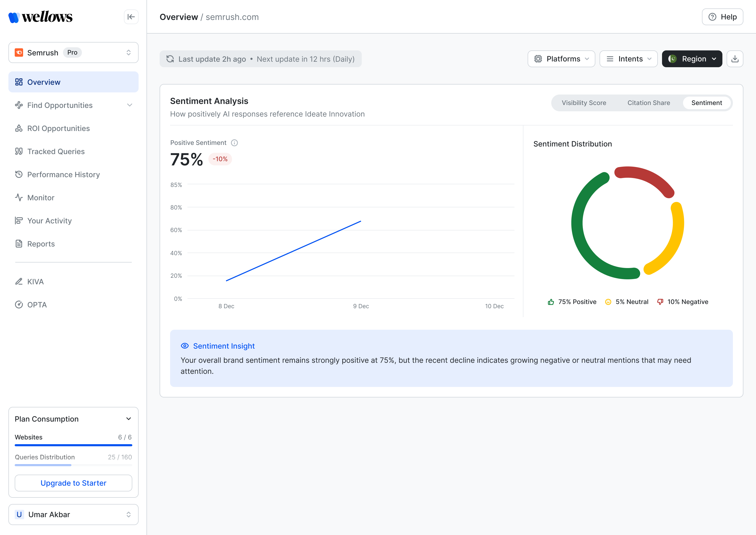
Task: Click the Find Opportunities icon
Action: (x=19, y=105)
